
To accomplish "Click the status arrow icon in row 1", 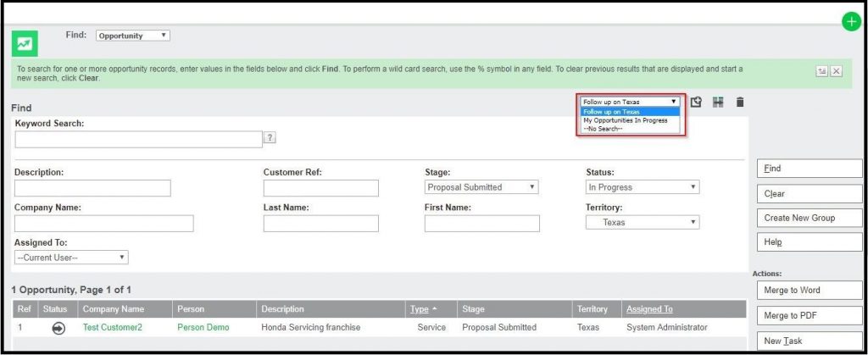I will 58,328.
